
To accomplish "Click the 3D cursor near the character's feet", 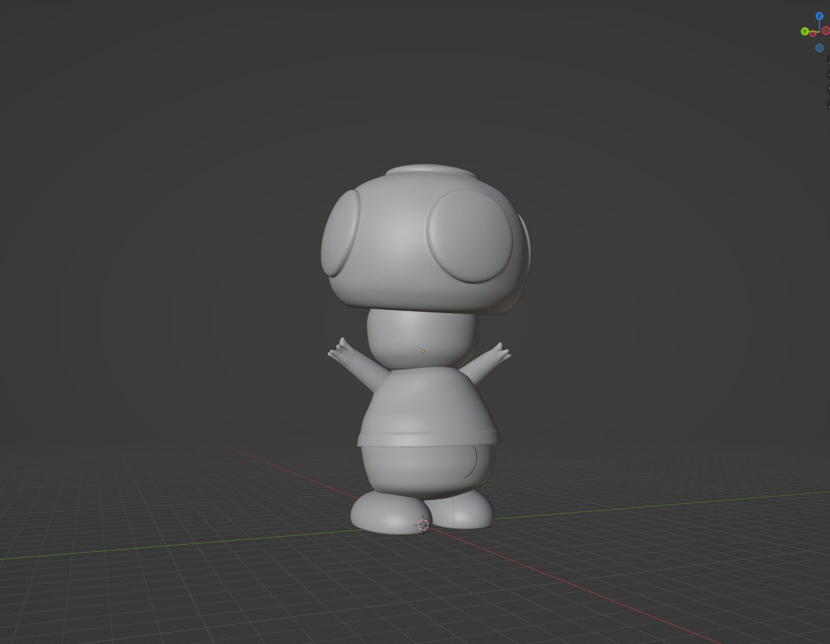I will pos(422,524).
